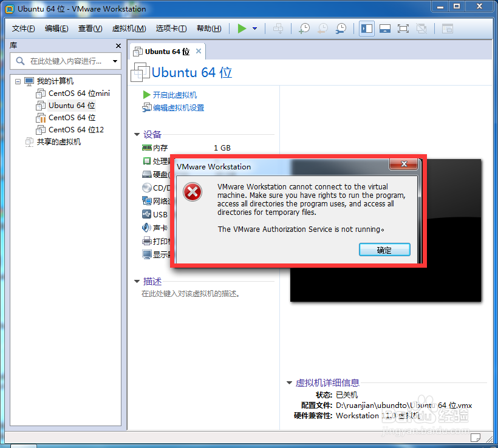The height and width of the screenshot is (448, 498).
Task: Click the send Ctrl+Alt+Del toolbar icon
Action: 278,29
